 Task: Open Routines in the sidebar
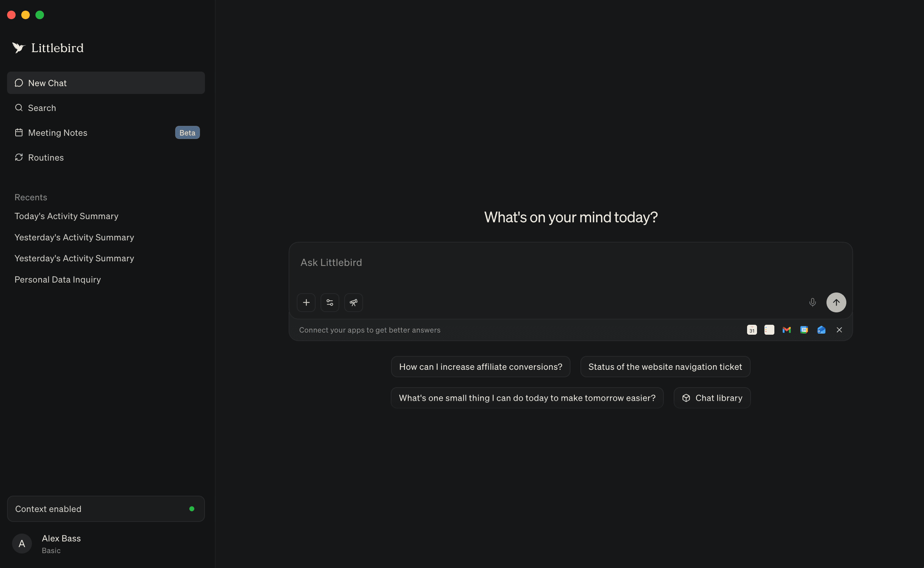click(46, 157)
